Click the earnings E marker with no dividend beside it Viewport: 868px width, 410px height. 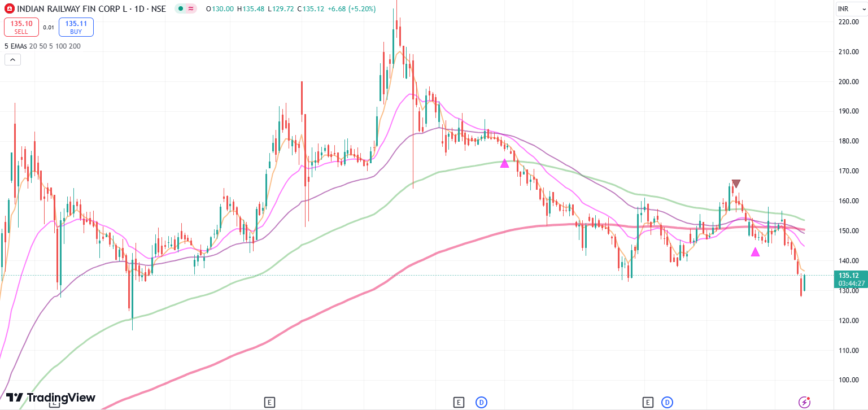pyautogui.click(x=269, y=402)
